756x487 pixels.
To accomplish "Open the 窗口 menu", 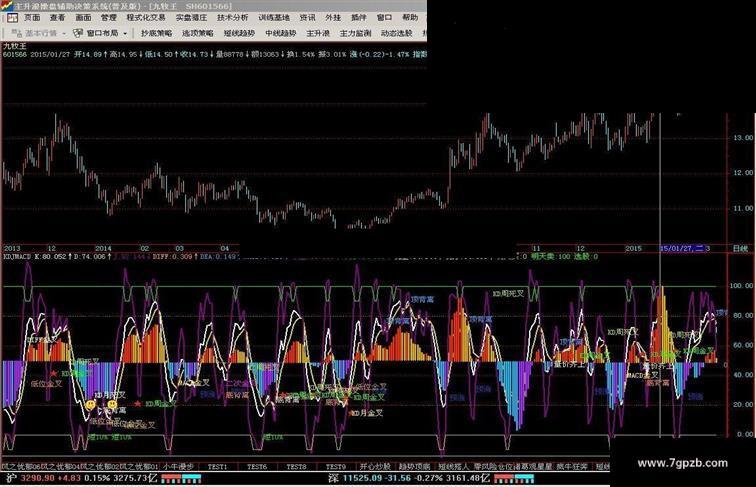I will [384, 18].
